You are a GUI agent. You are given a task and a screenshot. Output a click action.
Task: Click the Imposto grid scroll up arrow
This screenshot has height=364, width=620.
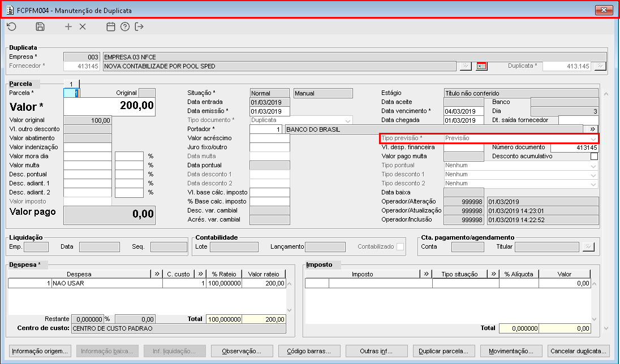coord(594,283)
